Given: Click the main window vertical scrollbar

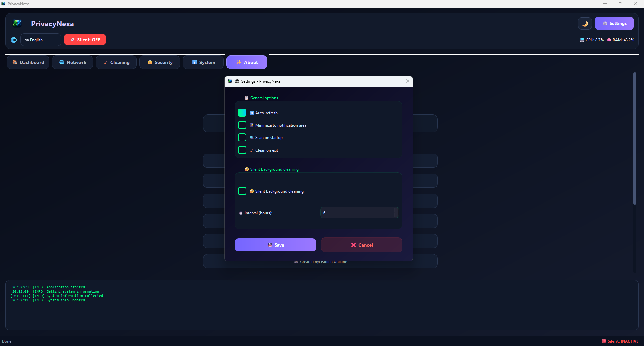Looking at the screenshot, I should 635,138.
